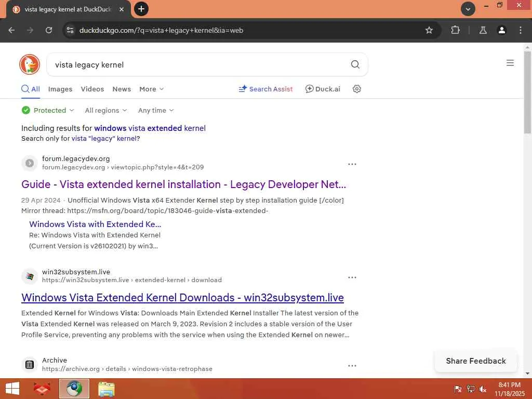Switch to Images tab

point(60,89)
